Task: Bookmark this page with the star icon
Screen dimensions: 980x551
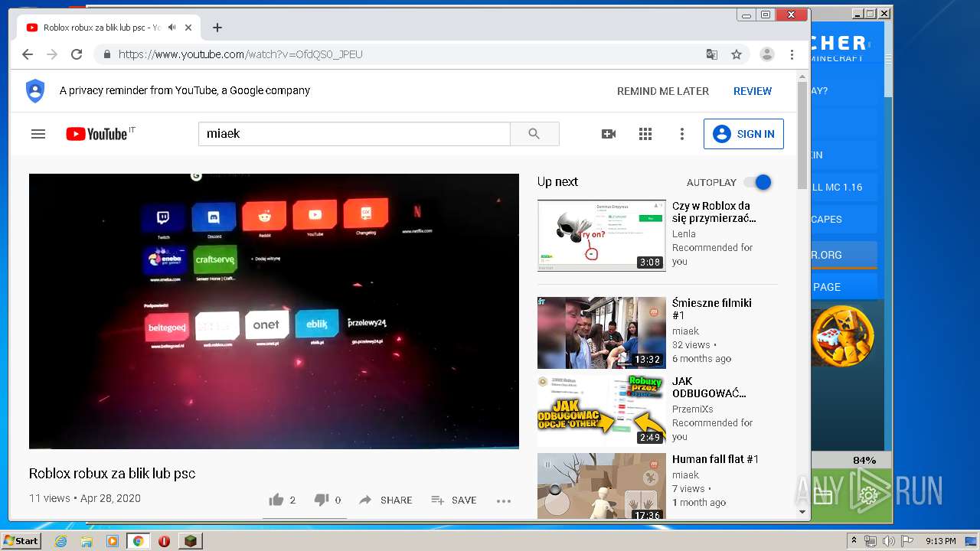Action: click(737, 54)
